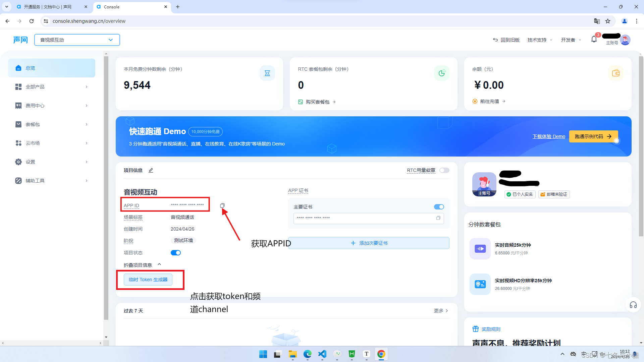Viewport: 644px width, 362px height.
Task: Open a new browser tab
Action: [x=178, y=7]
